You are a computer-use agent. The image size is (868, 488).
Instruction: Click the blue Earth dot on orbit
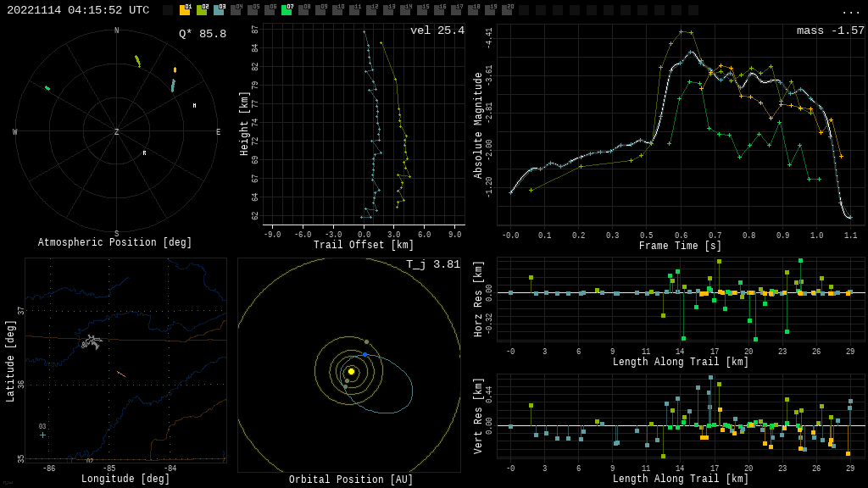tap(365, 354)
